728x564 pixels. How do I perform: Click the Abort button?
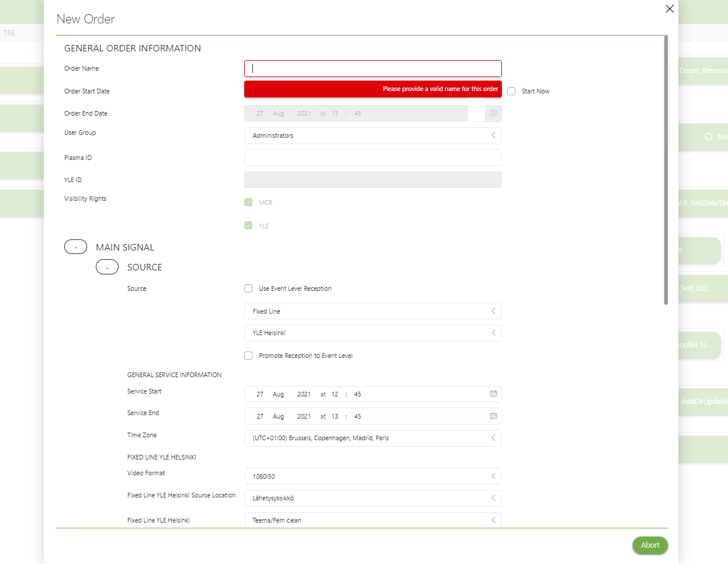click(x=650, y=545)
